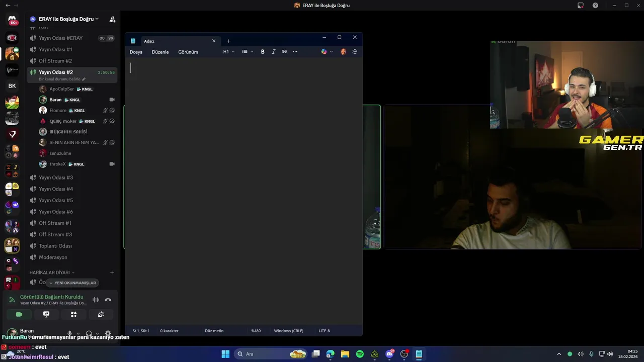Join Off Stream #2 voice channel

point(72,61)
